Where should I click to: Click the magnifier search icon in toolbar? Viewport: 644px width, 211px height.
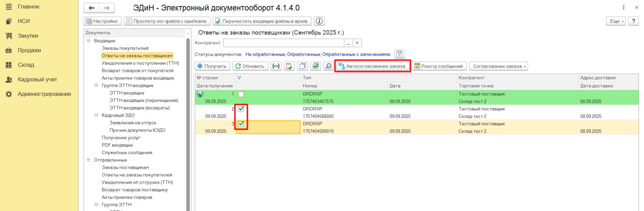click(328, 66)
